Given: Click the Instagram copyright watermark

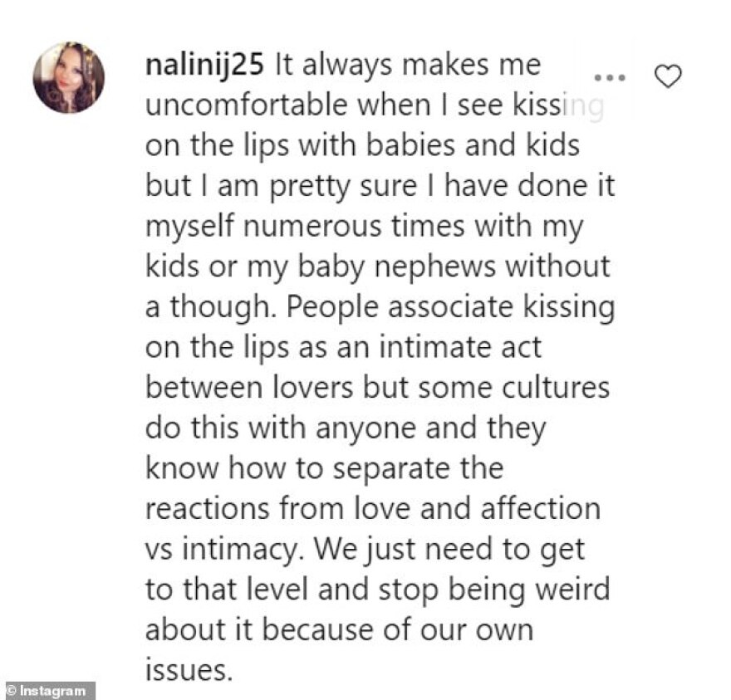Looking at the screenshot, I should tap(48, 690).
